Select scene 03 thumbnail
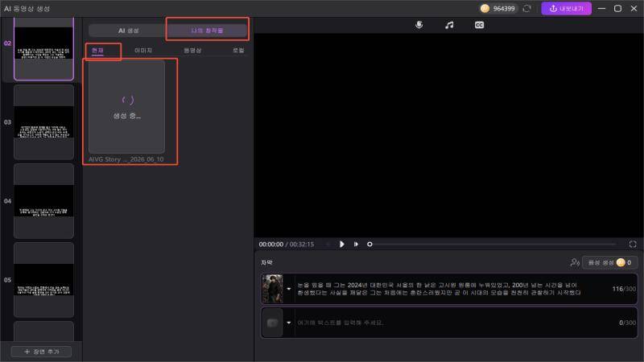The image size is (644, 362). point(44,122)
